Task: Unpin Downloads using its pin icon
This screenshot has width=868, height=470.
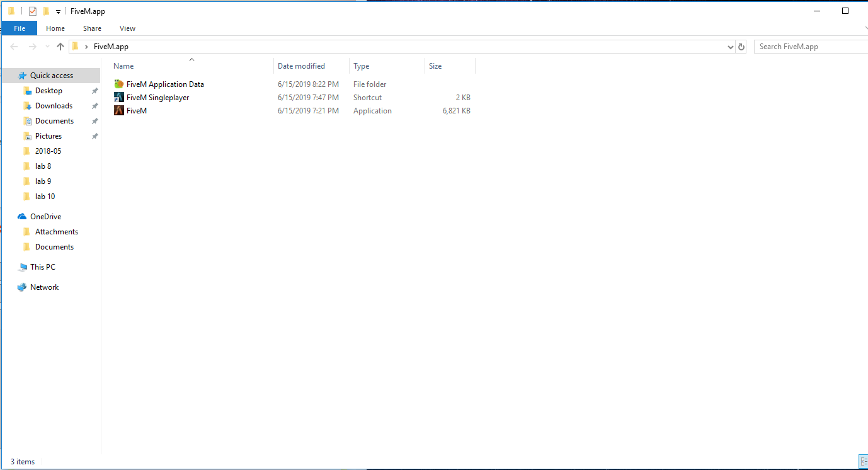Action: coord(95,106)
